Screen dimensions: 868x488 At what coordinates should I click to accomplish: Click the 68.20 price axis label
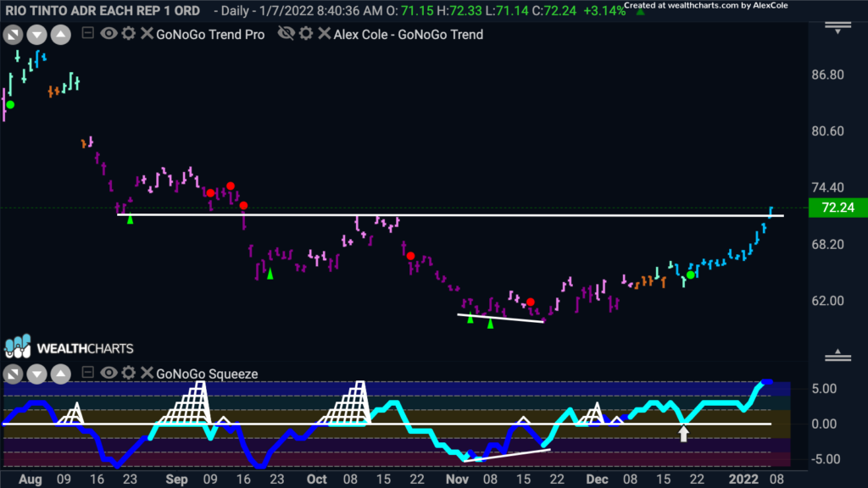(827, 245)
